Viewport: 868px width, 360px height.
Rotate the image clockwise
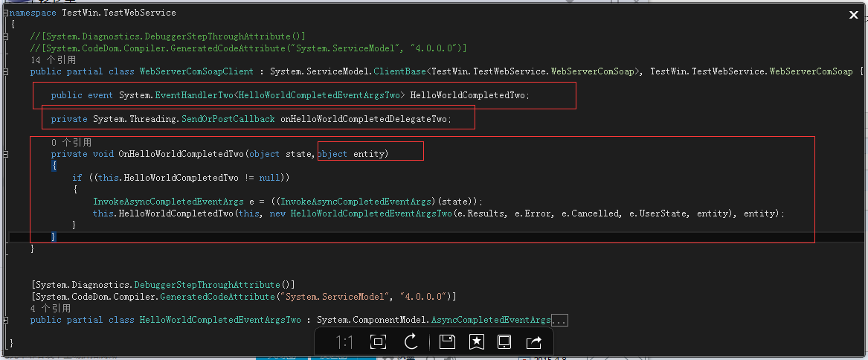(411, 342)
